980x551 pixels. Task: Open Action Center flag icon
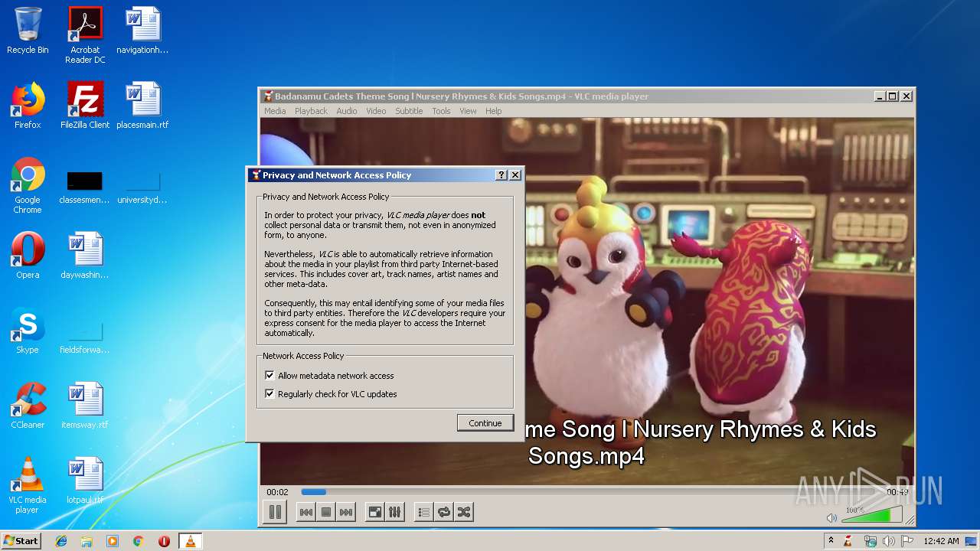point(907,541)
